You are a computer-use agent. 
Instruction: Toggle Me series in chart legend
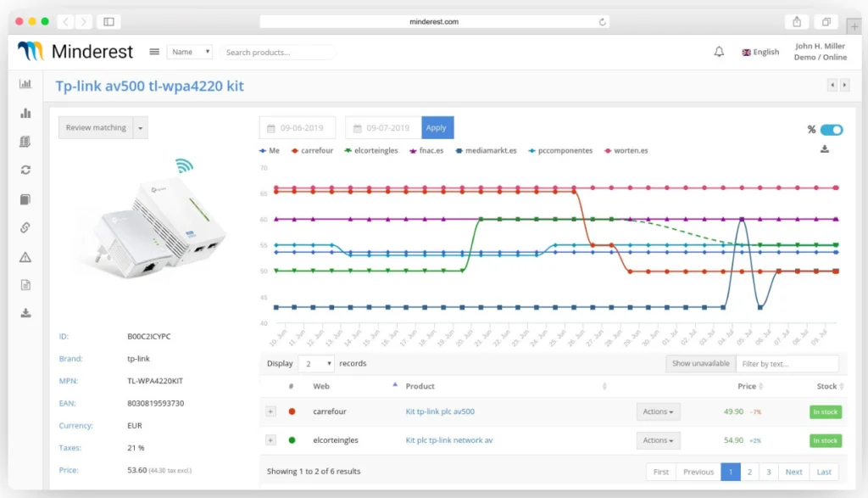(x=270, y=151)
